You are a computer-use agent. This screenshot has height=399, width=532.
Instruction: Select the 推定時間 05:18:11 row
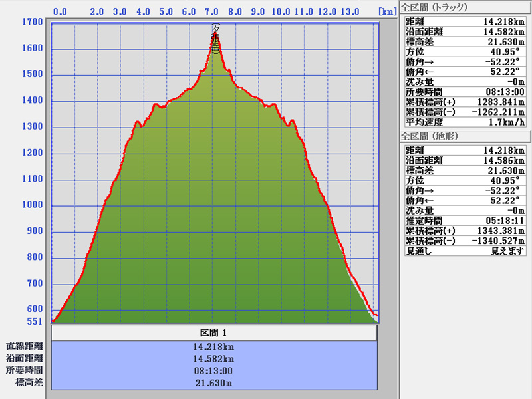click(x=465, y=220)
